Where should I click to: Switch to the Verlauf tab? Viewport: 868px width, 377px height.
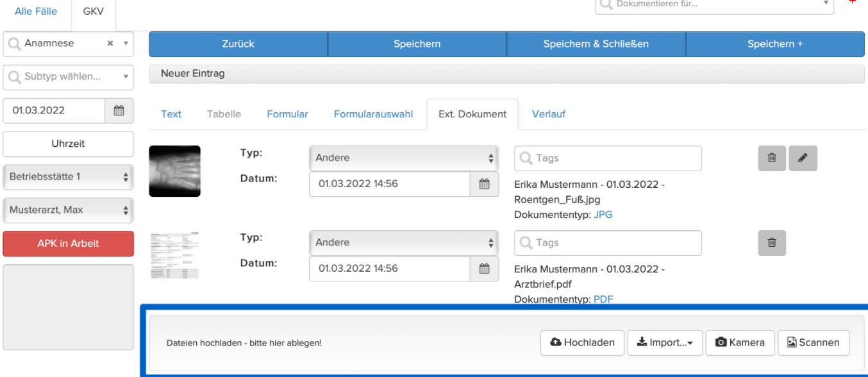click(549, 114)
